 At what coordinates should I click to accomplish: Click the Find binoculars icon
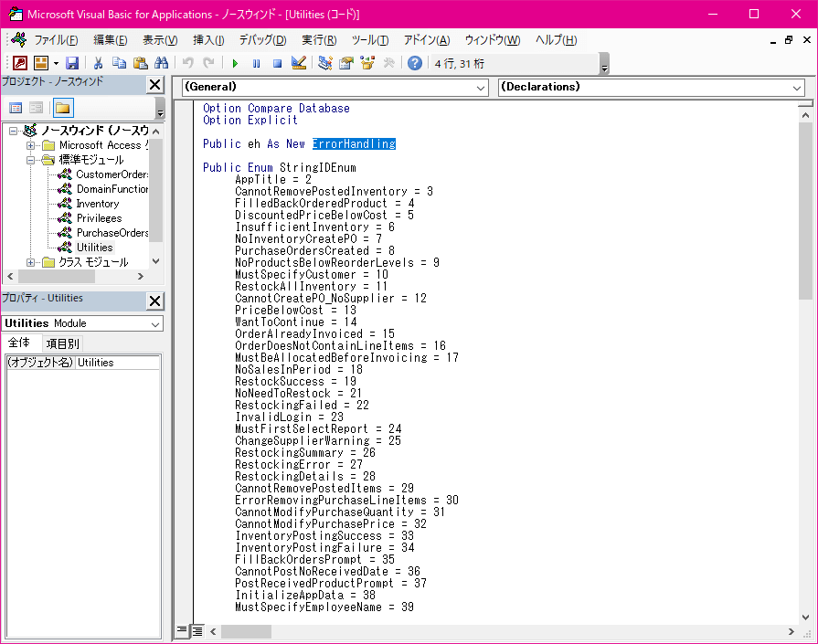pyautogui.click(x=162, y=63)
